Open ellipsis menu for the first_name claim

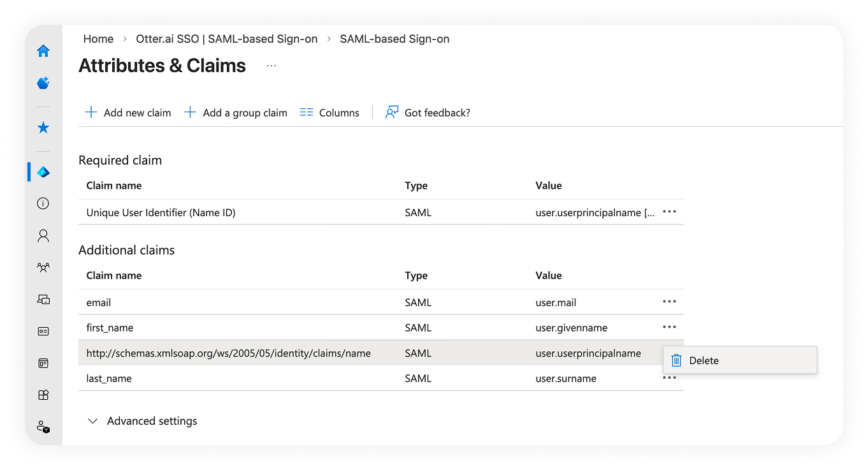point(669,327)
